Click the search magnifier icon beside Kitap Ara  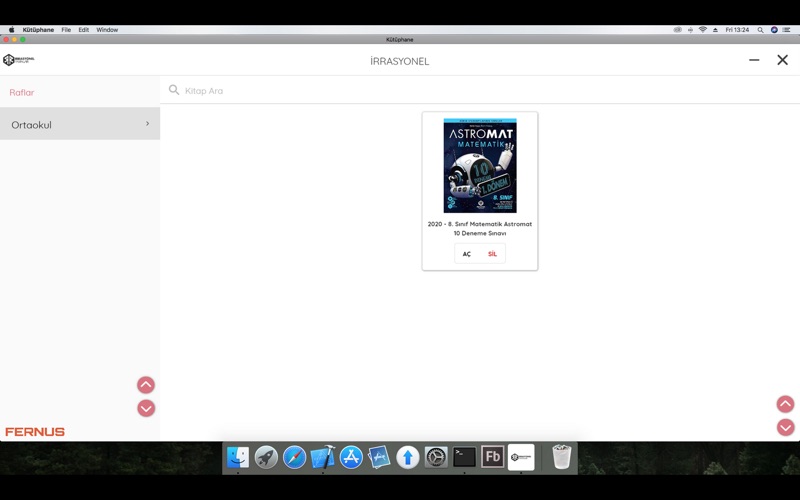coord(174,90)
